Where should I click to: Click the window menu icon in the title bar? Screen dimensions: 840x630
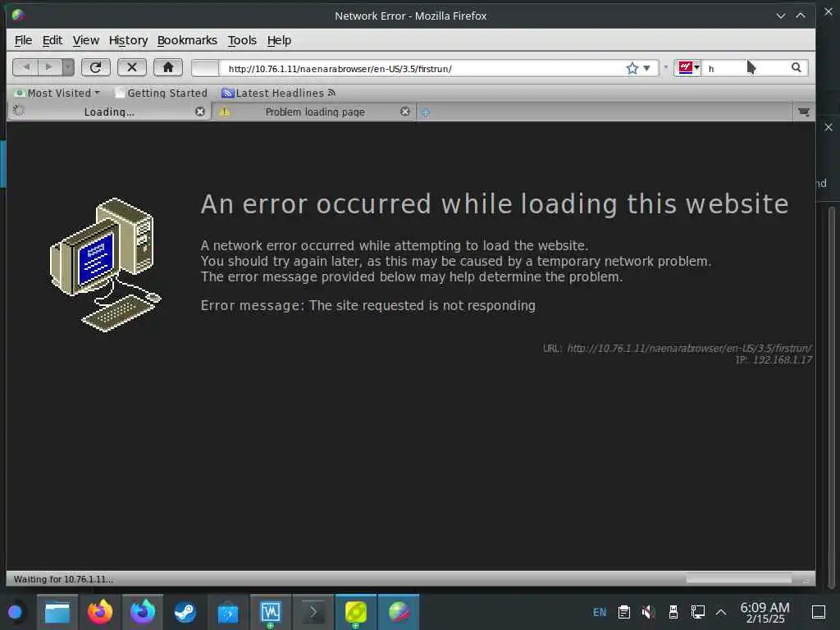pos(18,15)
